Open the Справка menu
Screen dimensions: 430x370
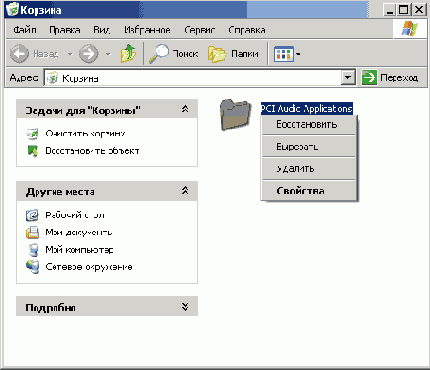247,30
